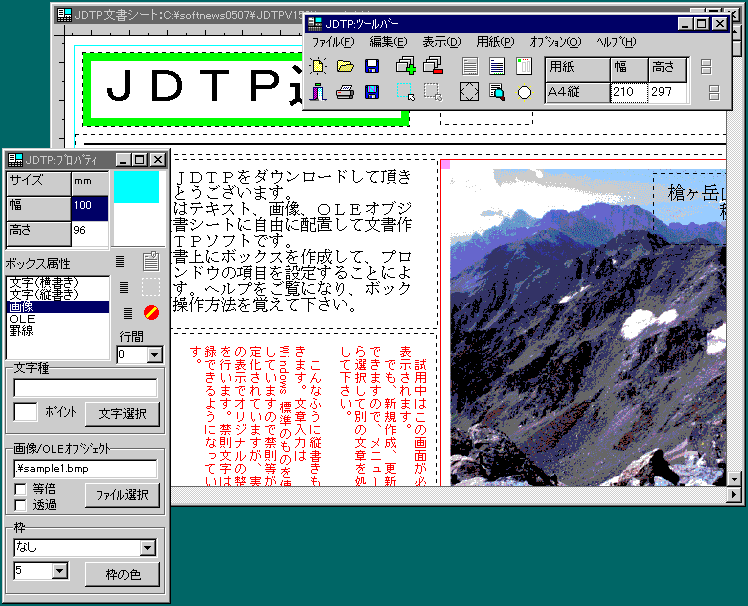Screen dimensions: 748x606
Task: Click the image path field showing sample1.bmp
Action: (85, 469)
